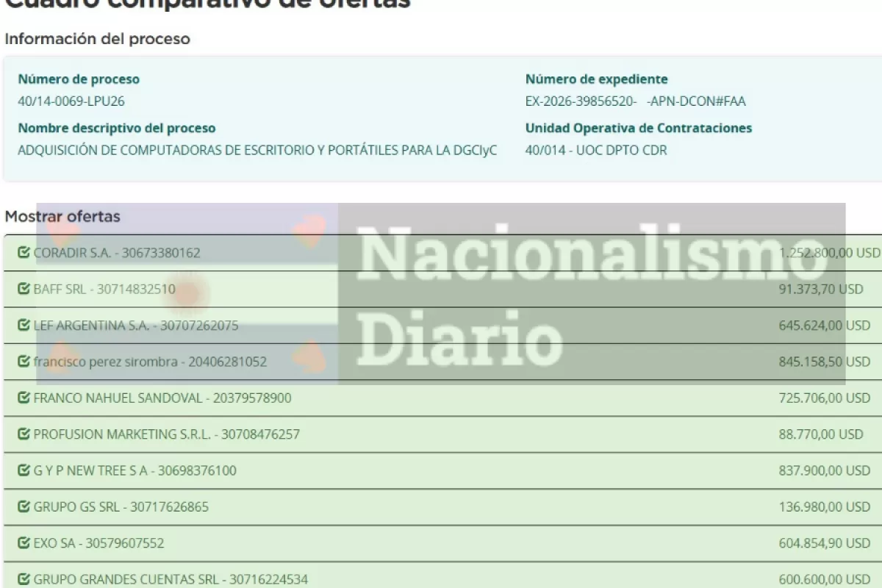Click the Información del proceso heading

pos(97,39)
